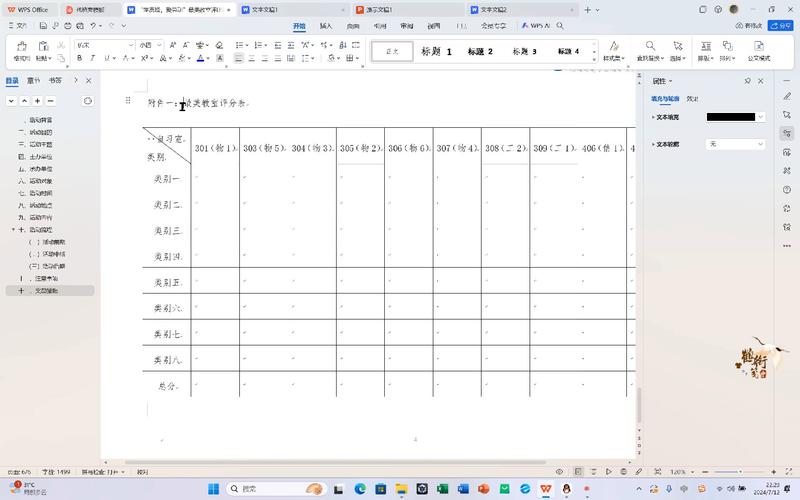Click the Select cursor icon in ribbon
Screen dimensions: 800x500
(678, 46)
